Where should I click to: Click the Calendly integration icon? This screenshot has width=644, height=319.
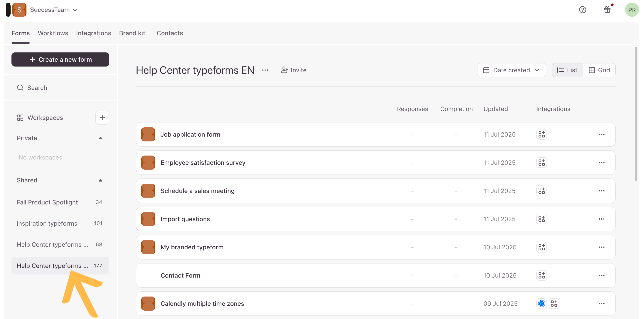[x=541, y=304]
